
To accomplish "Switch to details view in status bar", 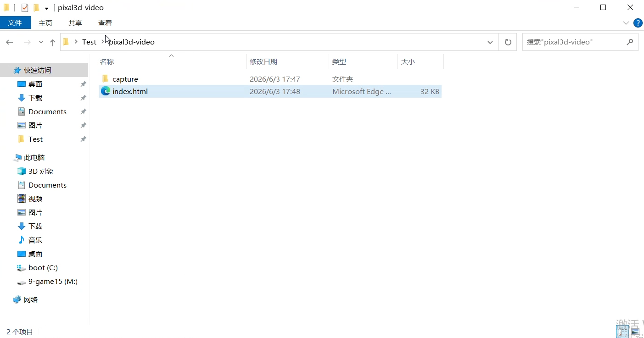I will [x=623, y=332].
